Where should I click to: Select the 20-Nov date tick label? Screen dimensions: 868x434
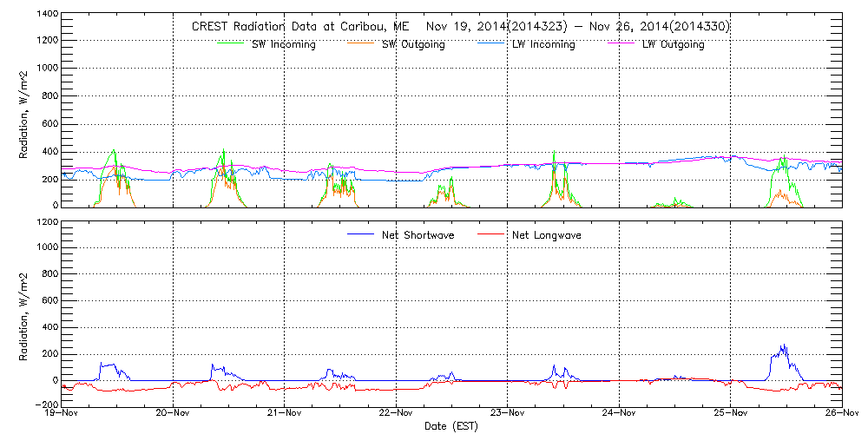coord(173,414)
